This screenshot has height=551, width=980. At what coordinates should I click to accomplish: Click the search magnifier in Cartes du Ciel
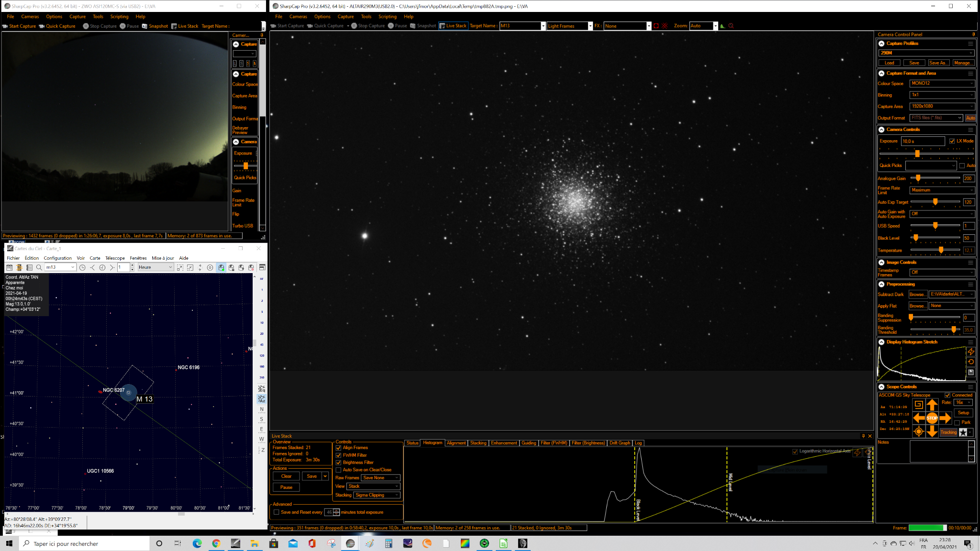[39, 267]
